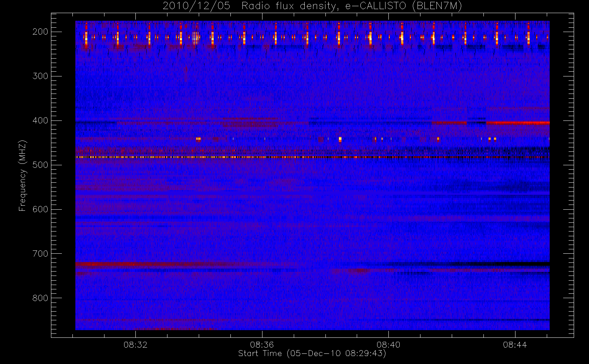Select the 500 frequency tick label

coord(40,165)
